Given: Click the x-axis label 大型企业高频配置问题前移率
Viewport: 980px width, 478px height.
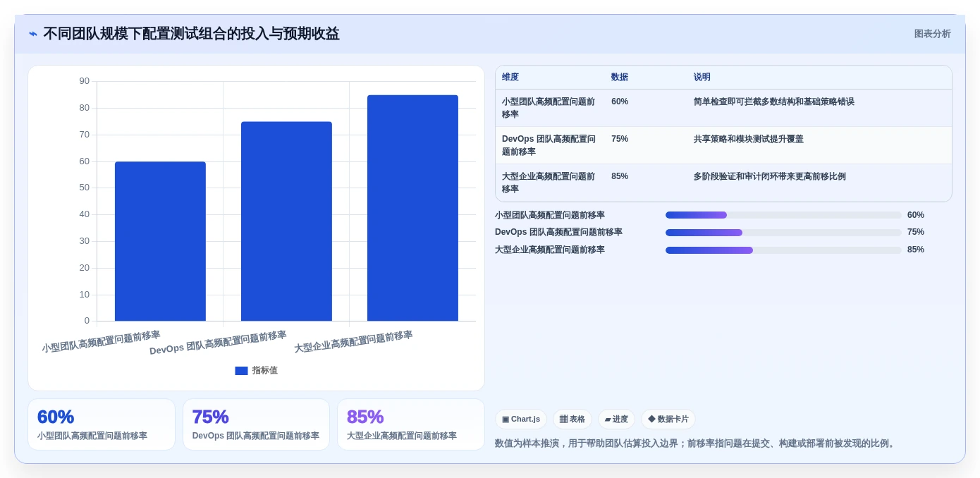Looking at the screenshot, I should [x=353, y=341].
